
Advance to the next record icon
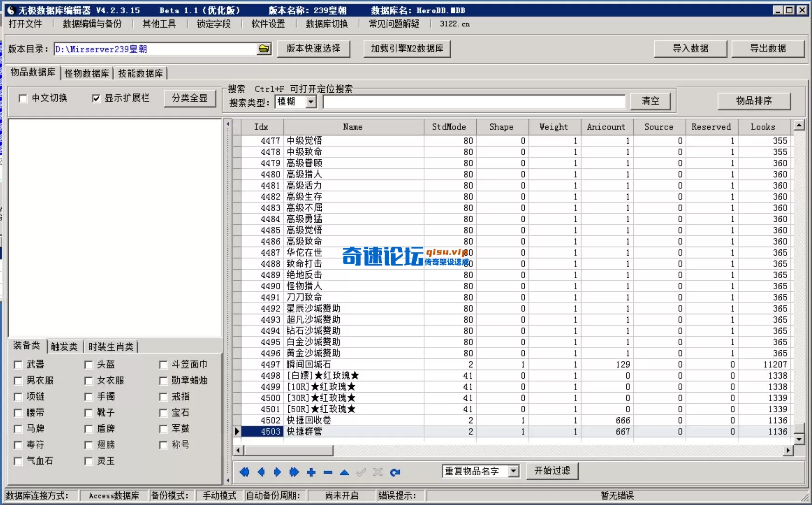tap(277, 472)
